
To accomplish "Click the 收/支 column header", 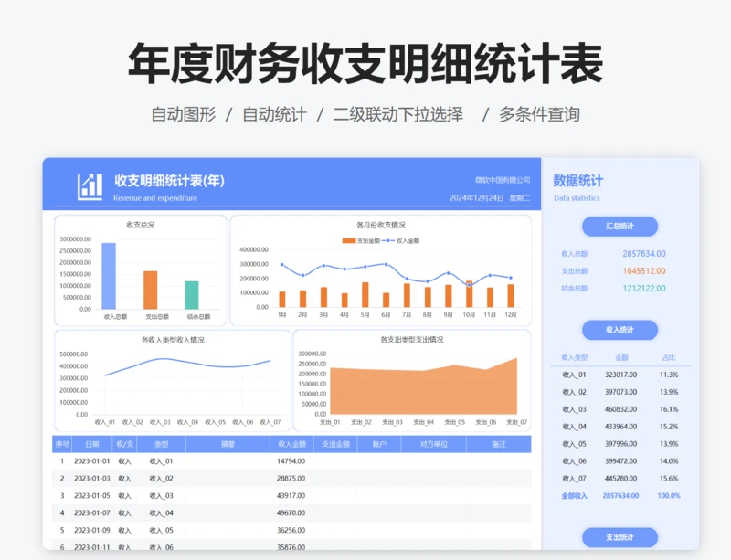I will tap(124, 444).
